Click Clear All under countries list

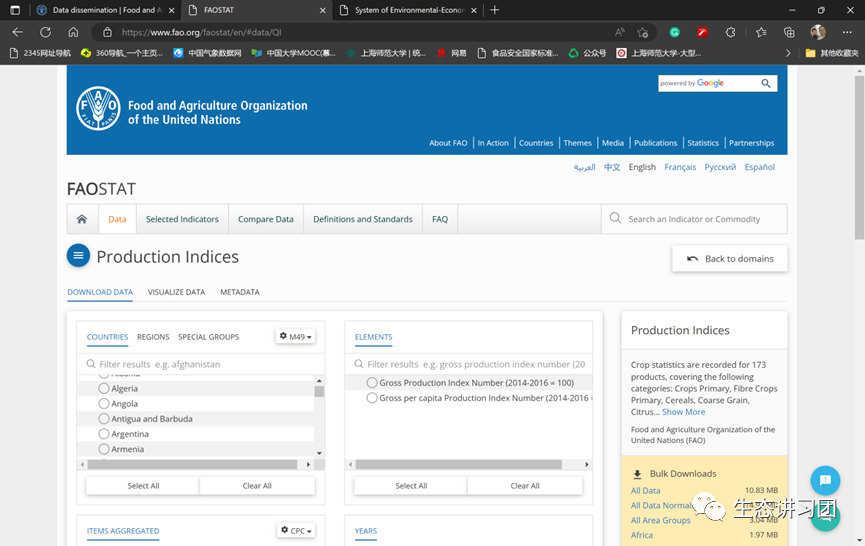257,486
